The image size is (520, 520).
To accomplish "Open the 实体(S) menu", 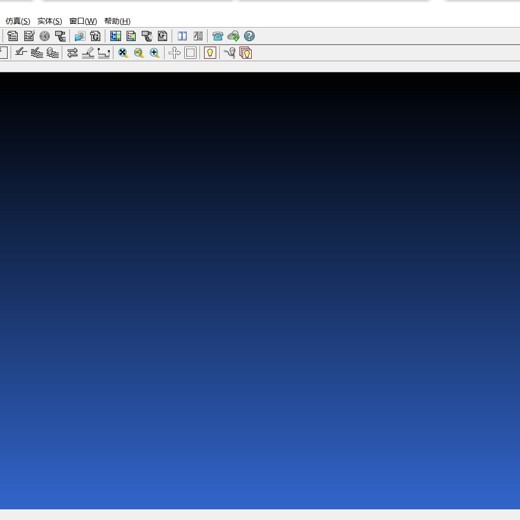I will 50,21.
